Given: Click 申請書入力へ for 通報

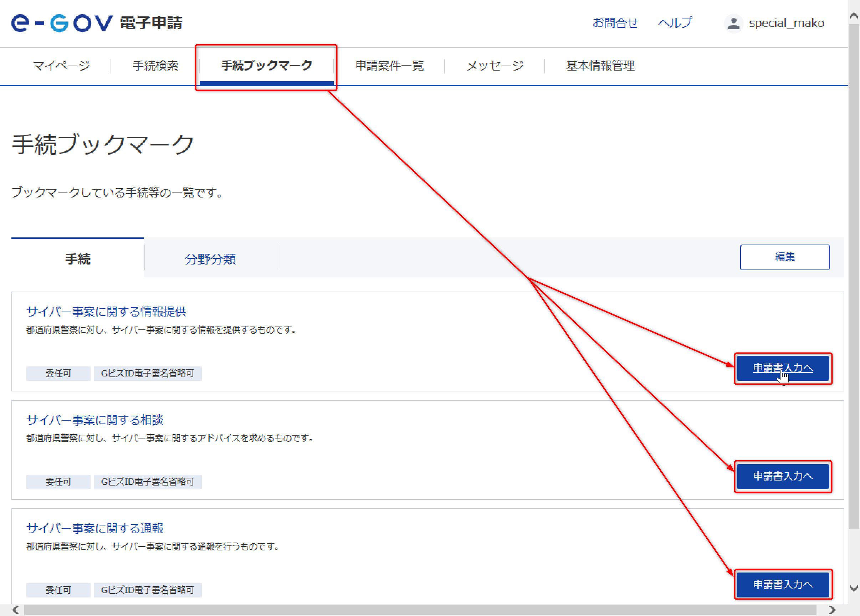Looking at the screenshot, I should 783,585.
